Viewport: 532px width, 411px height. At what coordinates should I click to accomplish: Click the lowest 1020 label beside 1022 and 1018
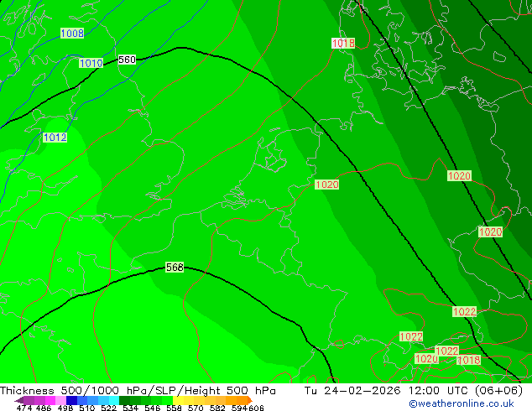[426, 359]
